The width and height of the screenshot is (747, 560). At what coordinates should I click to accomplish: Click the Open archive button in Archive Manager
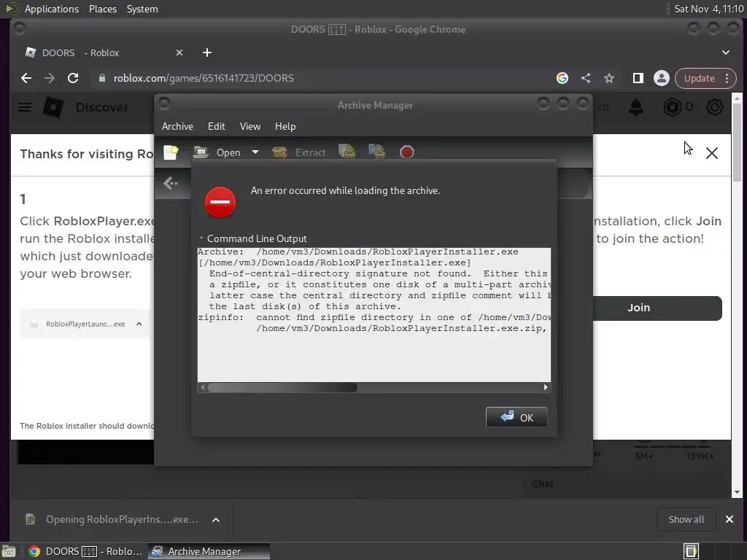(217, 152)
